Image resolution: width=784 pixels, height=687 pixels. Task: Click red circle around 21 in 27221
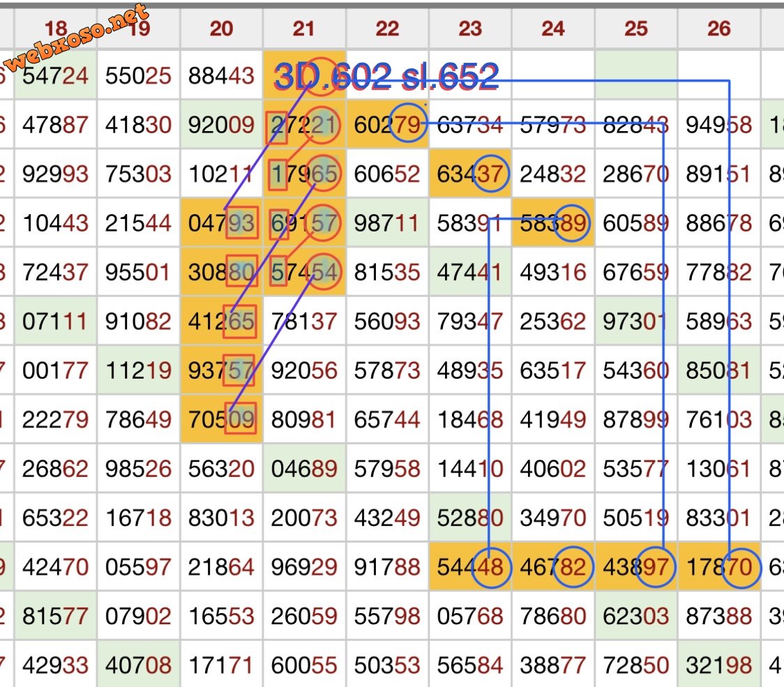(322, 123)
